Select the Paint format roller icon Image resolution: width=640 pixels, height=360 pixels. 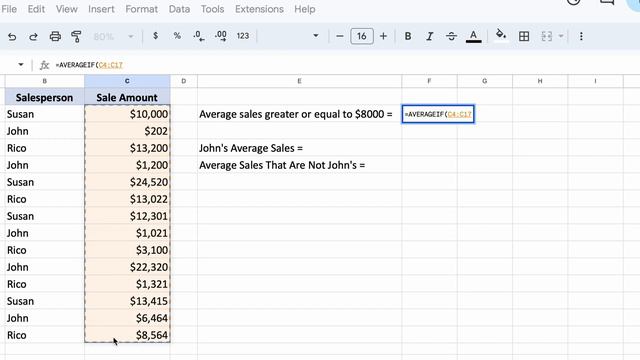click(x=76, y=36)
